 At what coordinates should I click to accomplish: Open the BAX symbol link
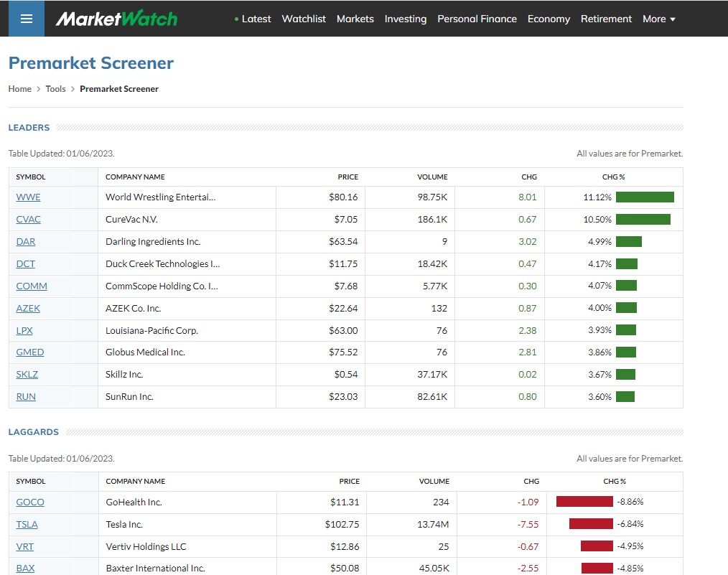click(26, 569)
